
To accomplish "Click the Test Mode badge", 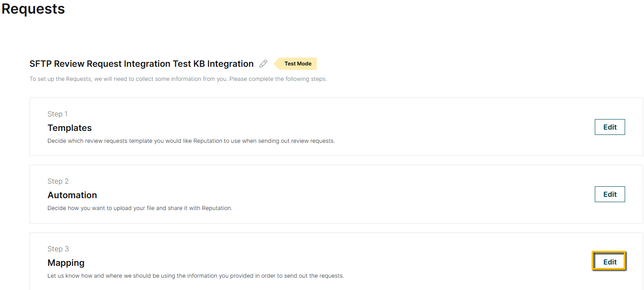I will click(295, 64).
